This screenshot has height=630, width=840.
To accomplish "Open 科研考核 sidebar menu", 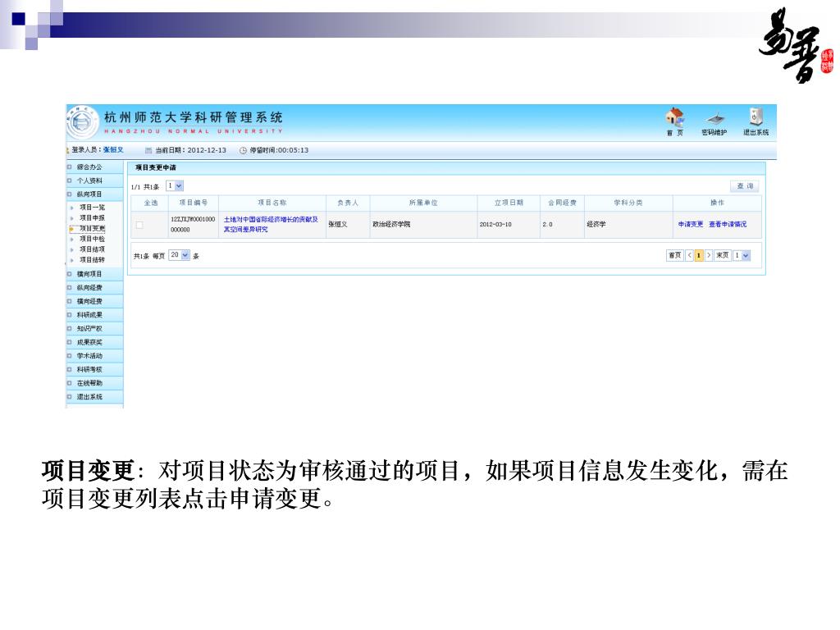I will 89,370.
